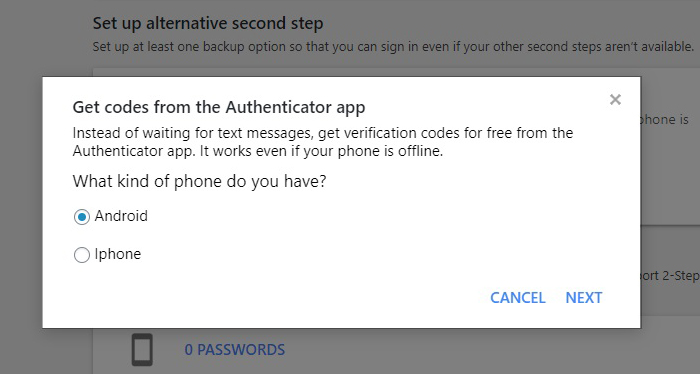Proceed with the NEXT button
This screenshot has width=700, height=374.
point(583,298)
